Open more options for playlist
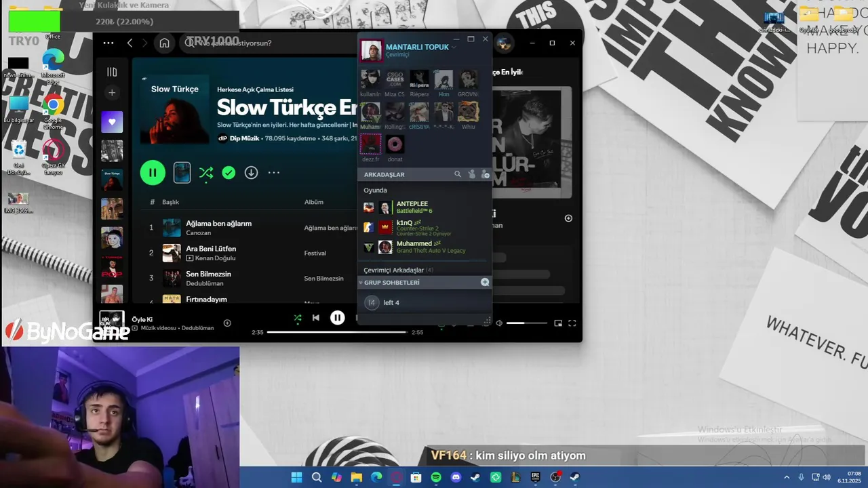This screenshot has height=488, width=868. tap(273, 173)
